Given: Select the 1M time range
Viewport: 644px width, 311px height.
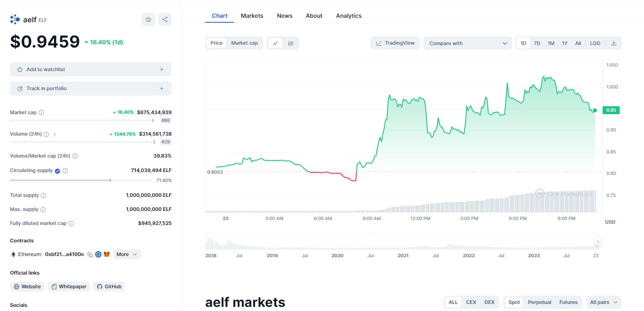Looking at the screenshot, I should (x=551, y=43).
